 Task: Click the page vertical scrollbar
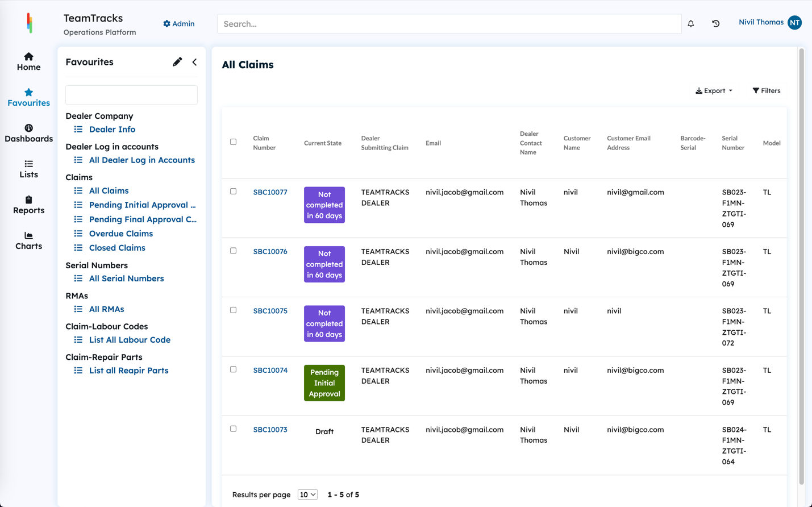click(x=802, y=267)
